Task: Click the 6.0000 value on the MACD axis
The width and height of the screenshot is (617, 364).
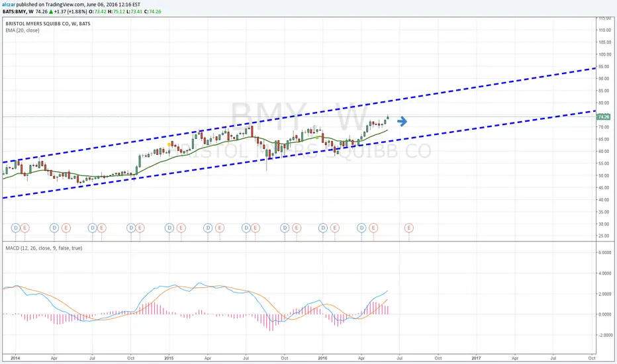Action: click(x=605, y=253)
